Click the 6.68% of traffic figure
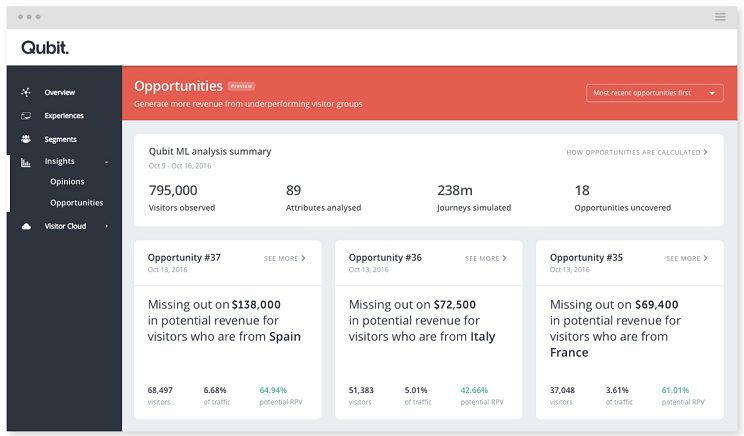The width and height of the screenshot is (744, 436). coord(215,390)
